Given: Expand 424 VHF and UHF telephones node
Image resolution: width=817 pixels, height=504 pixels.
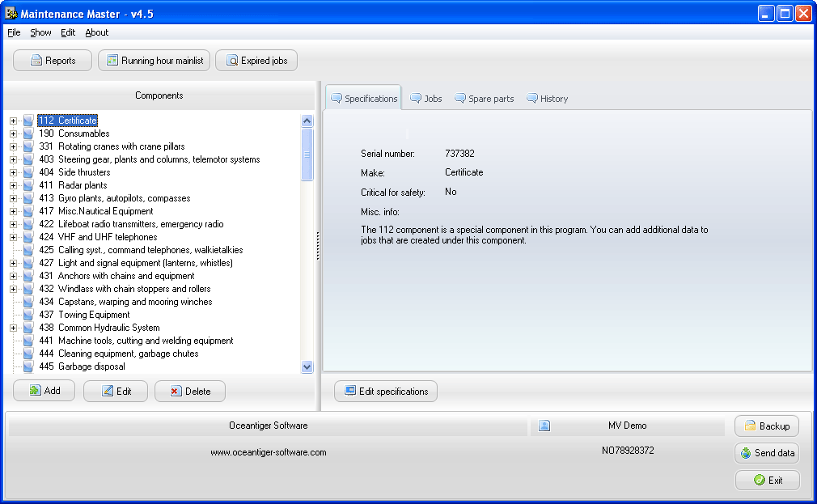Looking at the screenshot, I should coord(13,237).
